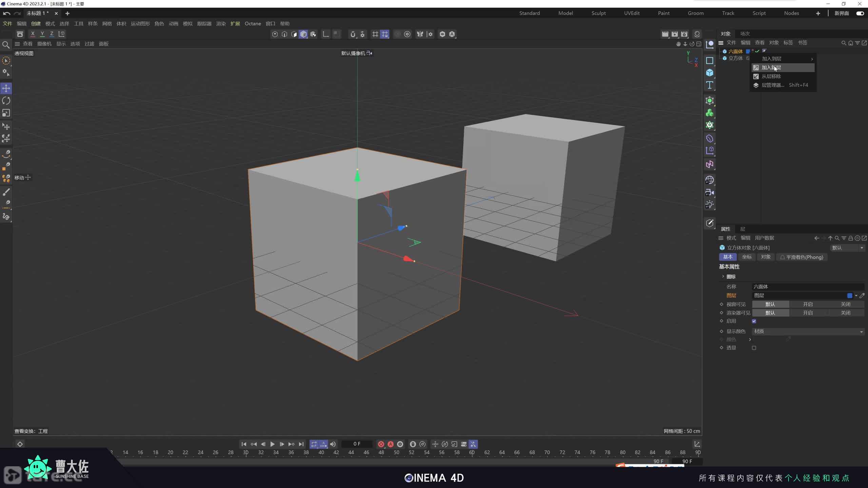Screen dimensions: 868x488
Task: Click the red record keyframe button
Action: 381,444
